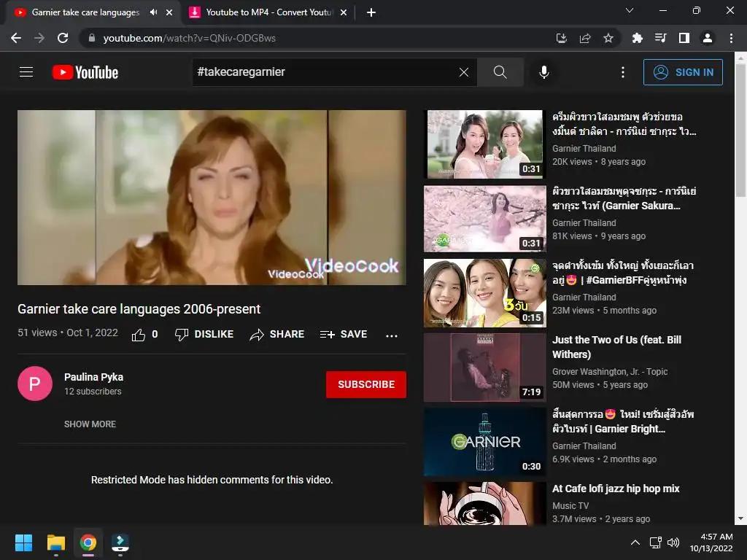Open Grover Washington, Jr. - Topic channel
The image size is (747, 560).
click(x=610, y=371)
